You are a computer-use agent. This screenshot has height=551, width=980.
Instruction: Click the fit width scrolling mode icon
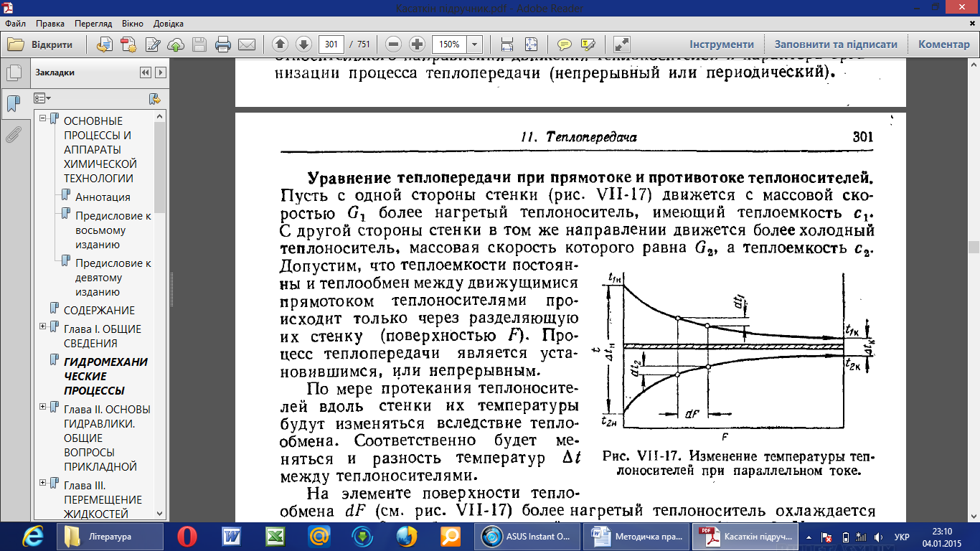click(507, 44)
